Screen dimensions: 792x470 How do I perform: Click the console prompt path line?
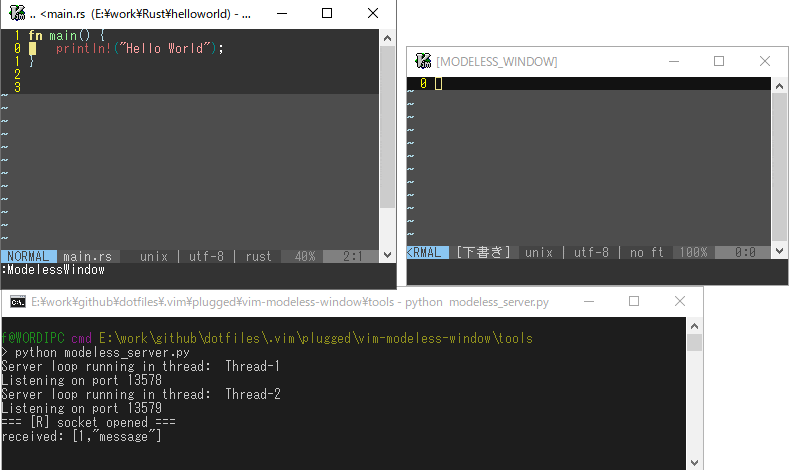coord(267,338)
